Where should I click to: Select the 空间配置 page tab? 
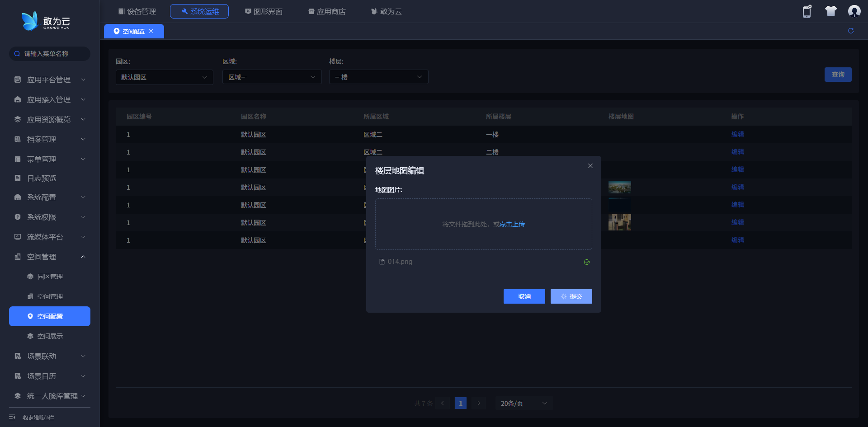pos(134,31)
